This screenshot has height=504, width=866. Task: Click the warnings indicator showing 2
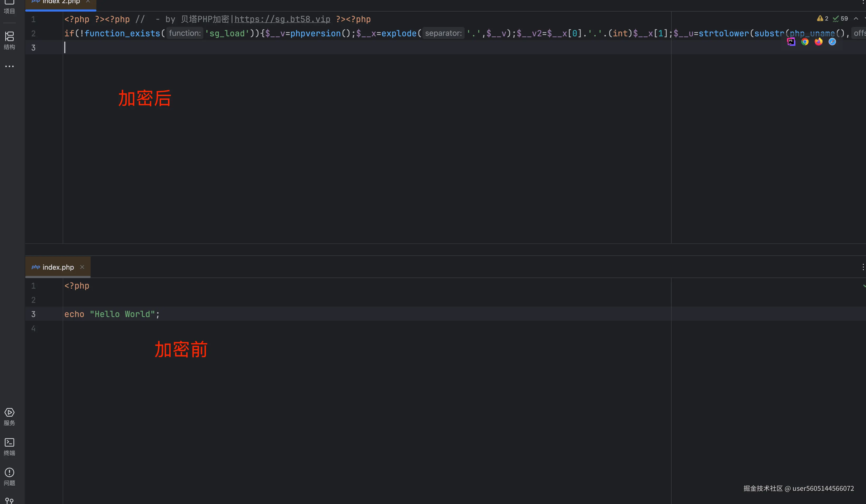[x=823, y=18]
